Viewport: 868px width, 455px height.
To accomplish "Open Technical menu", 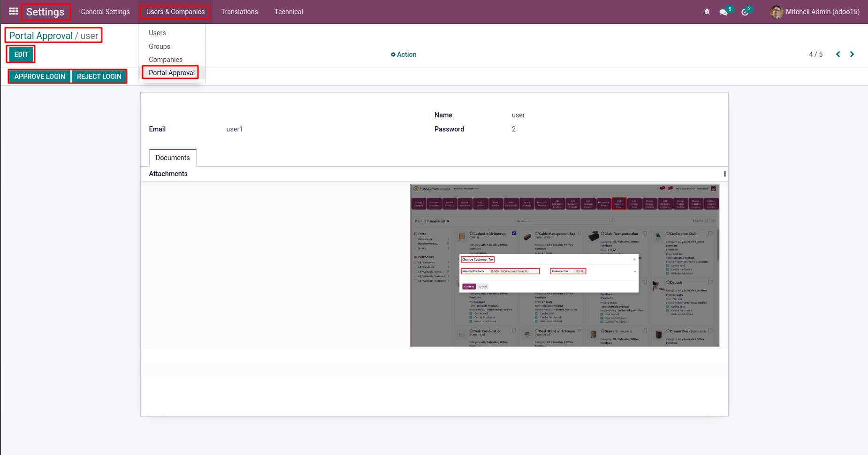I will (x=289, y=12).
